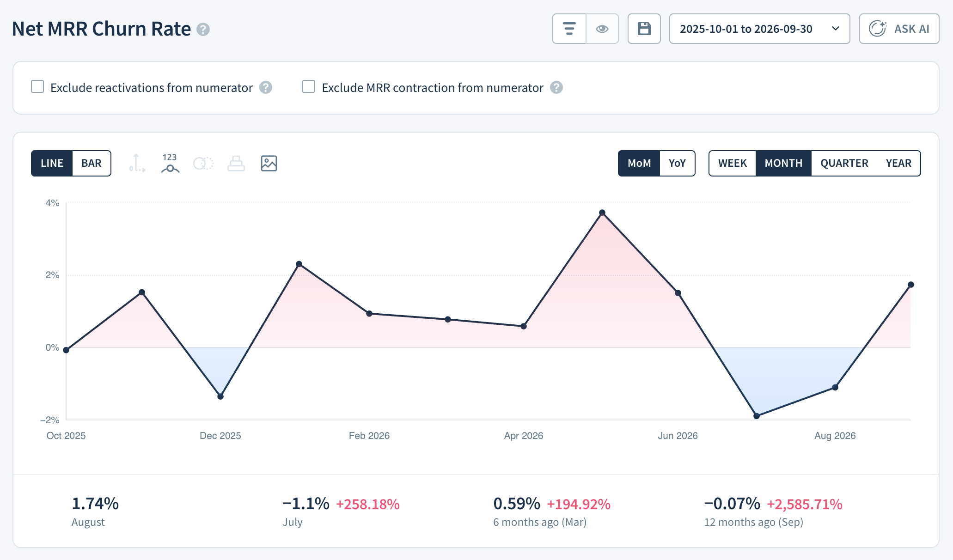Click the Apr 2026 axis label
The image size is (953, 560).
pos(524,436)
